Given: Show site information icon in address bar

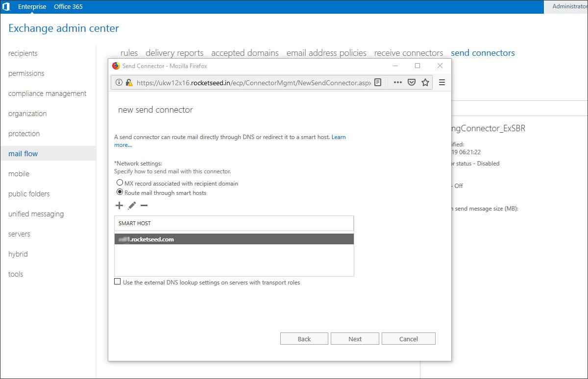Looking at the screenshot, I should pos(119,83).
